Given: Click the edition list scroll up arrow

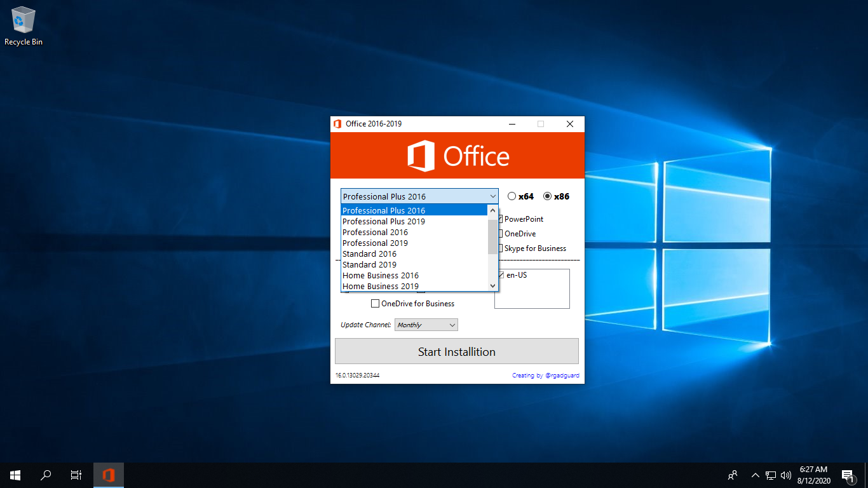Looking at the screenshot, I should 492,210.
